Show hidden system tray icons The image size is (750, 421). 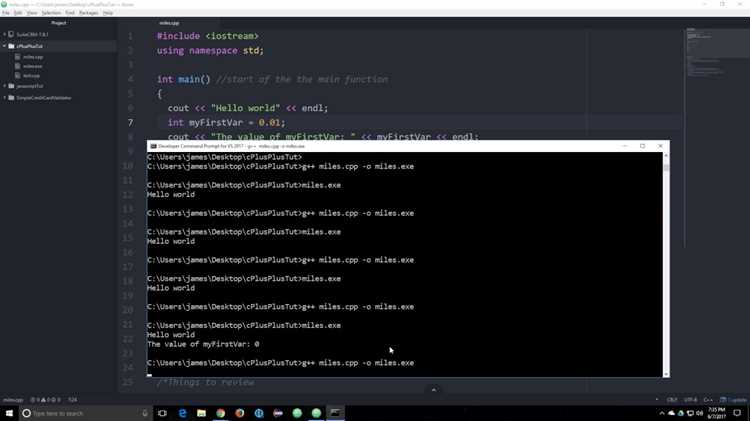pyautogui.click(x=662, y=413)
